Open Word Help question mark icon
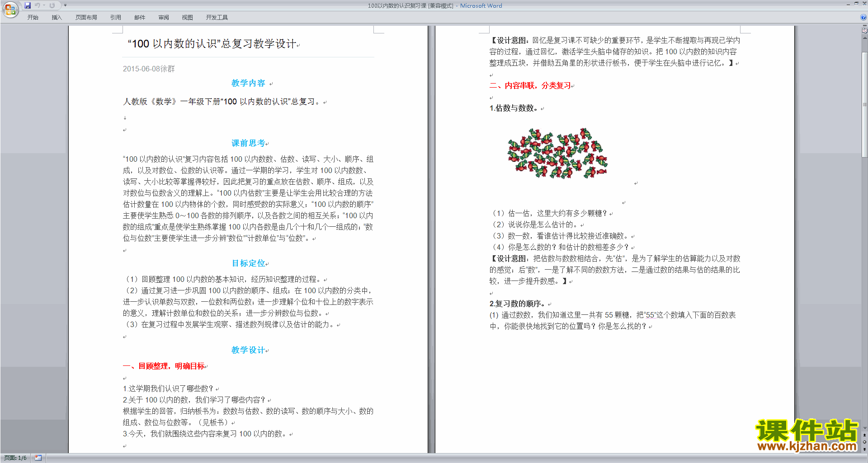 click(x=863, y=17)
